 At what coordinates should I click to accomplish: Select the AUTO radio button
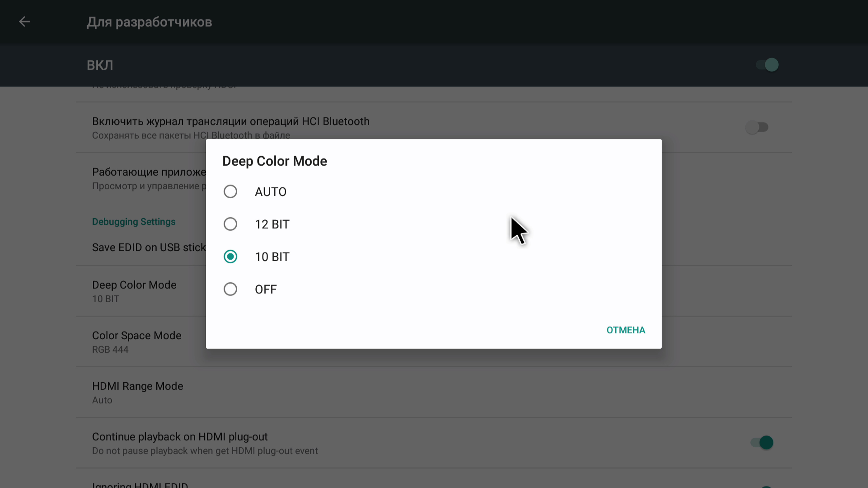point(230,192)
